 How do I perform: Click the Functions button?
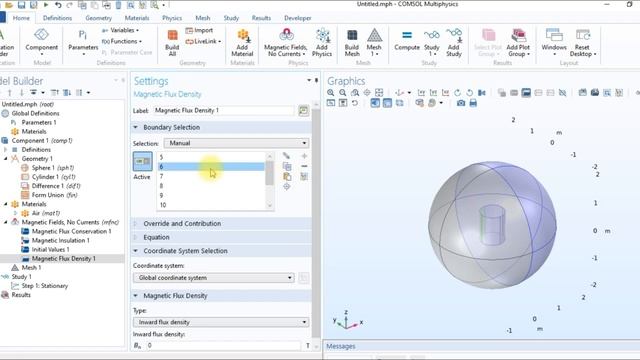(122, 41)
